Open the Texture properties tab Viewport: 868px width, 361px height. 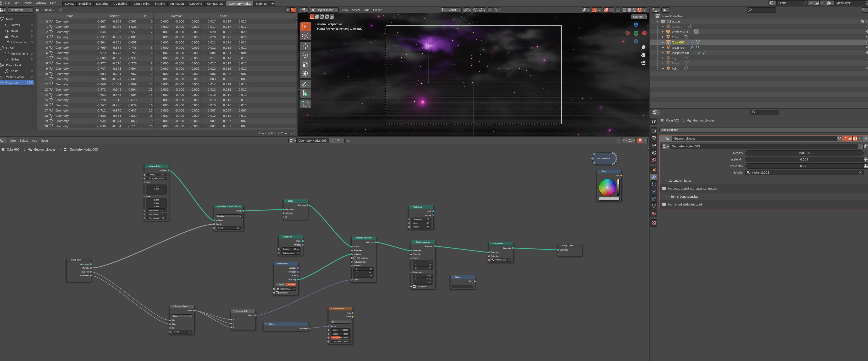pos(654,223)
